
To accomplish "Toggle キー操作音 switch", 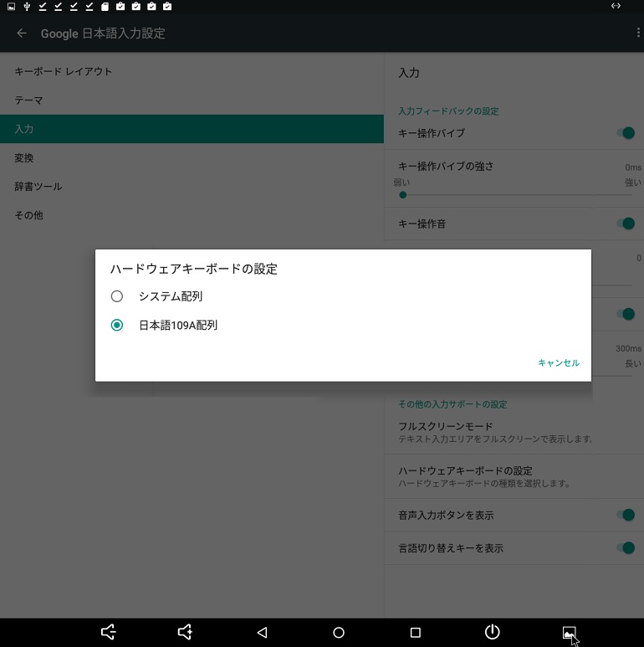I will 626,223.
